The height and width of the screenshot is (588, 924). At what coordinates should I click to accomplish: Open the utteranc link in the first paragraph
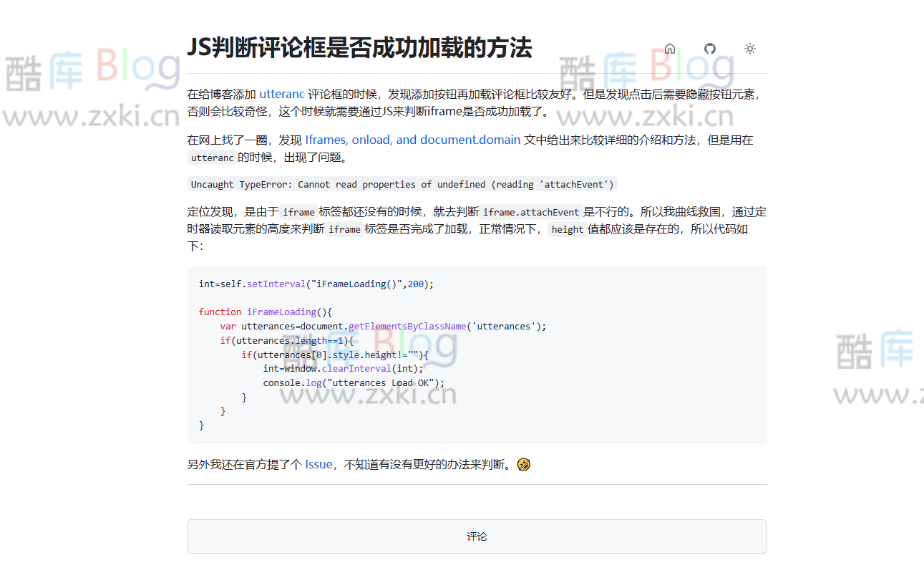(282, 93)
